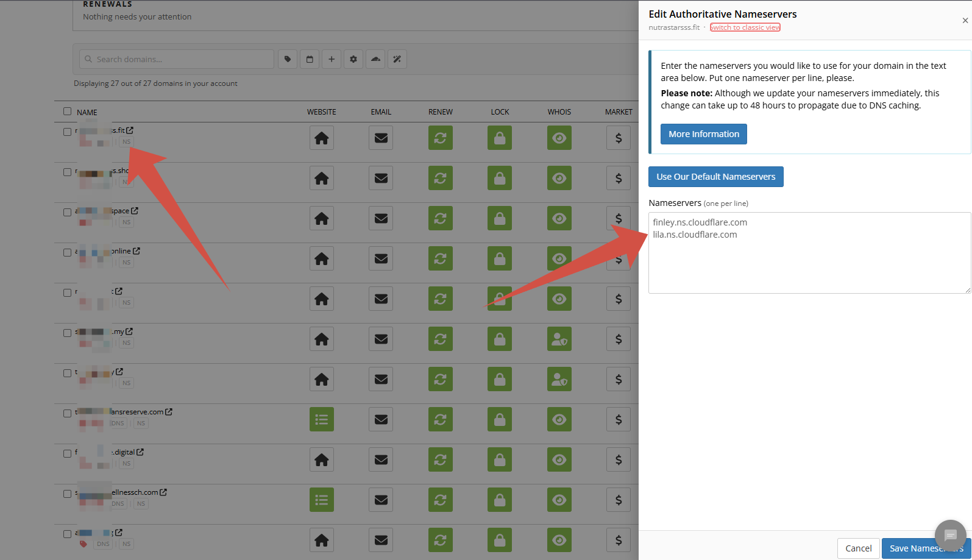Click the WHOIS column header
Screen dimensions: 972x560
[559, 112]
